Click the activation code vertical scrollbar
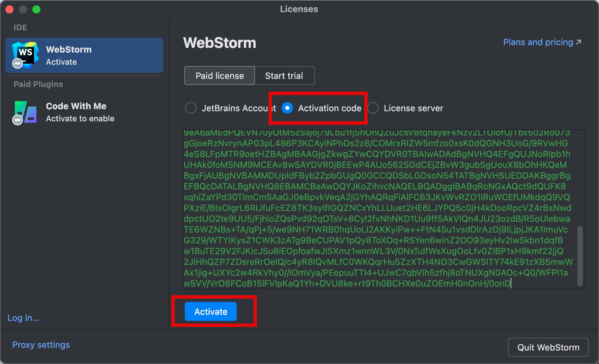This screenshot has height=364, width=599. (x=580, y=256)
